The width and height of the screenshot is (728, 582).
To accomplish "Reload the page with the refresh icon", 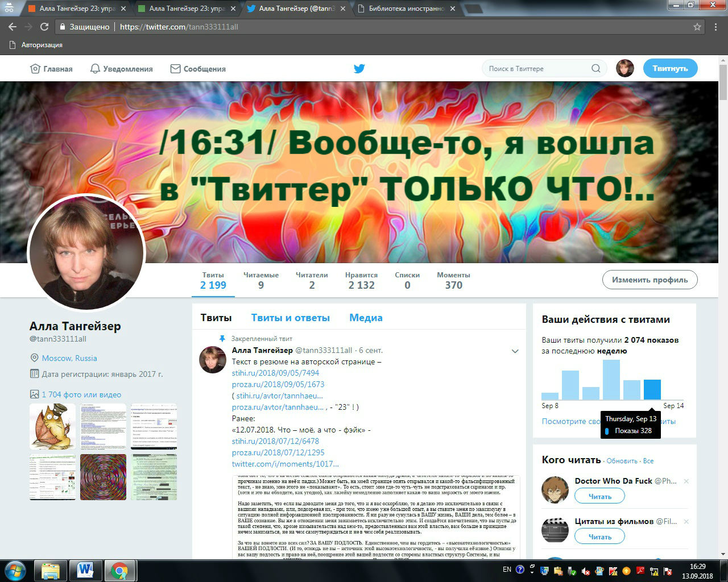I will pos(44,27).
